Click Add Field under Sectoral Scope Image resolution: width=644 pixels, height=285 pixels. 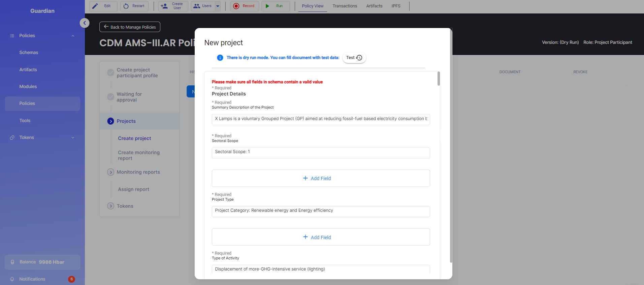tap(321, 178)
